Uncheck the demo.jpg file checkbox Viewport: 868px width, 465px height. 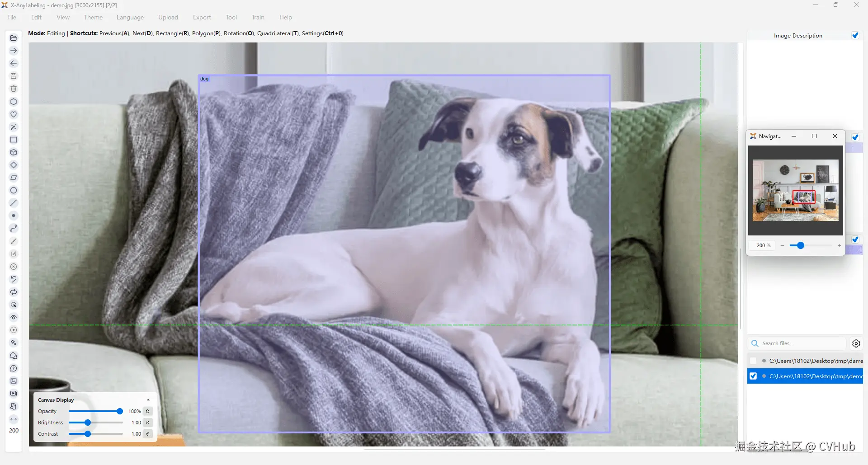(753, 376)
